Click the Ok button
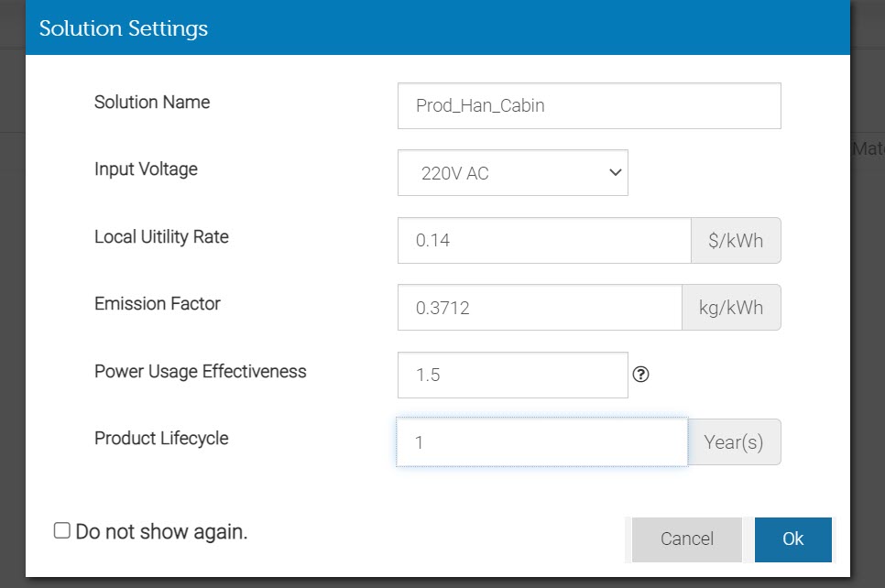The width and height of the screenshot is (885, 588). click(793, 539)
